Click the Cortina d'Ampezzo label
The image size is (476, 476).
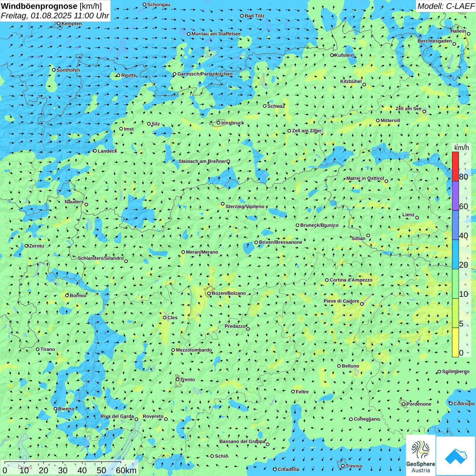(x=351, y=280)
